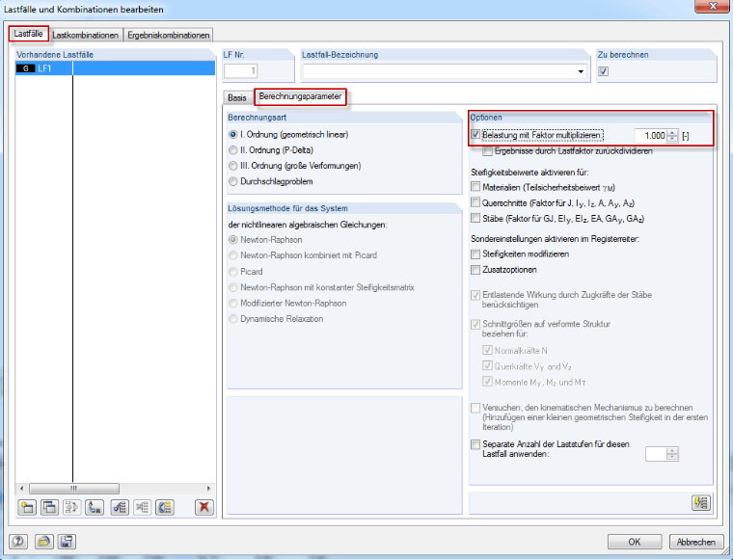733x560 pixels.
Task: Switch to the Basis sub-tab
Action: coord(237,97)
